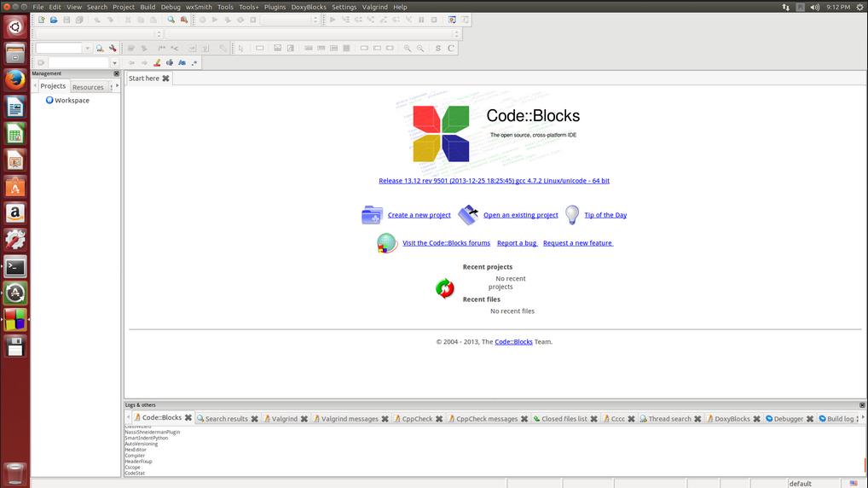Open the wxSmith menu
868x488 pixels.
[x=199, y=7]
